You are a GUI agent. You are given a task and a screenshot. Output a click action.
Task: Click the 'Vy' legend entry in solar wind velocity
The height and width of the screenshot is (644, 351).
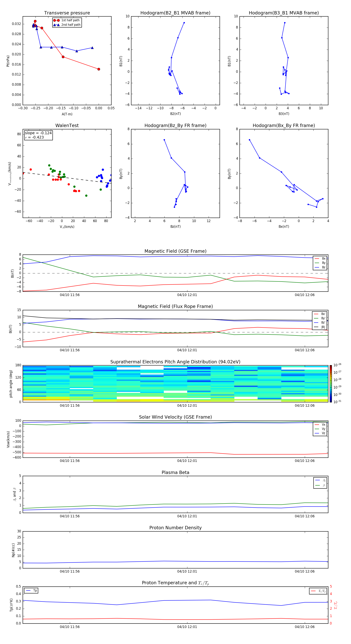coord(320,429)
